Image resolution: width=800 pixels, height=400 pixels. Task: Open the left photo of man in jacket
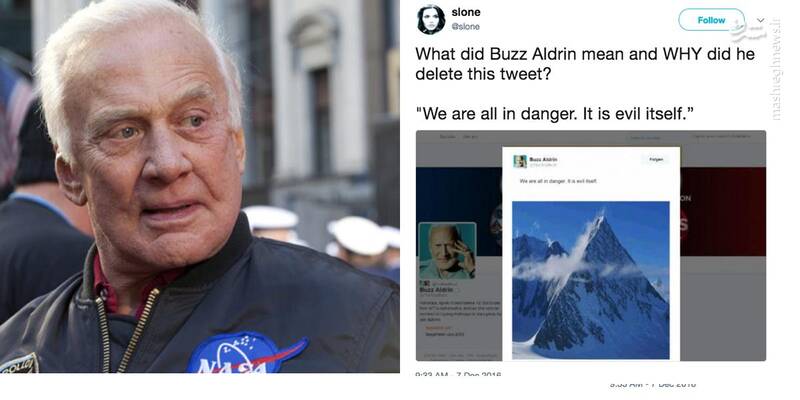pos(199,186)
